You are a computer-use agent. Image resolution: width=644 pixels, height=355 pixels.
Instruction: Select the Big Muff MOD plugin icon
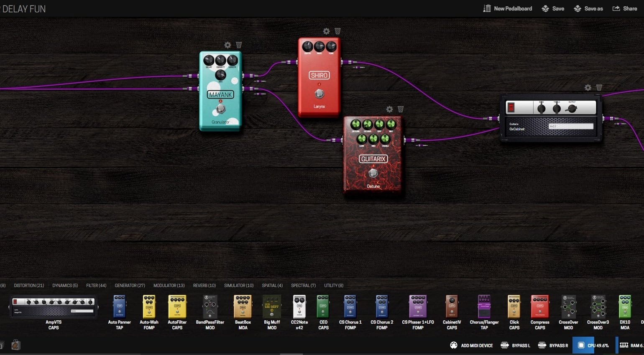pyautogui.click(x=272, y=307)
